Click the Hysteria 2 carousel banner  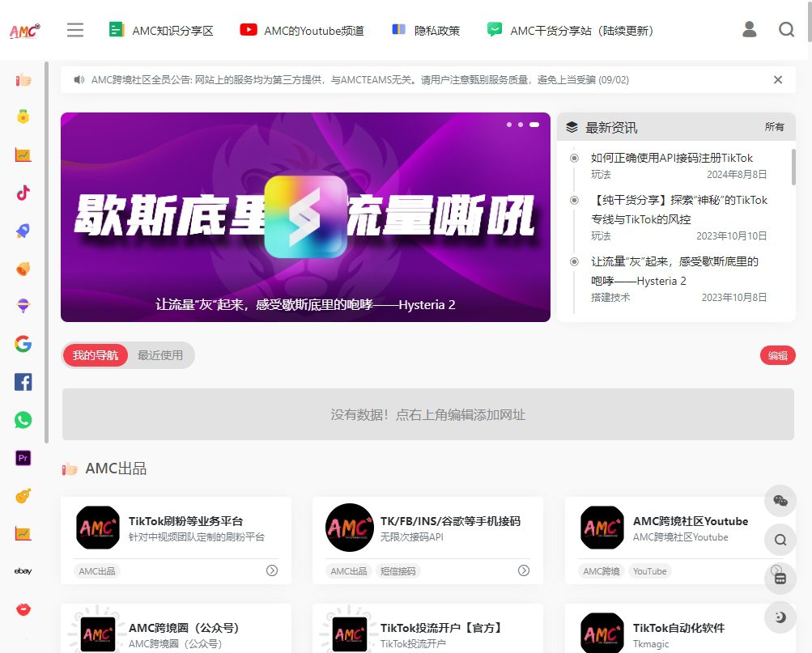[x=305, y=218]
